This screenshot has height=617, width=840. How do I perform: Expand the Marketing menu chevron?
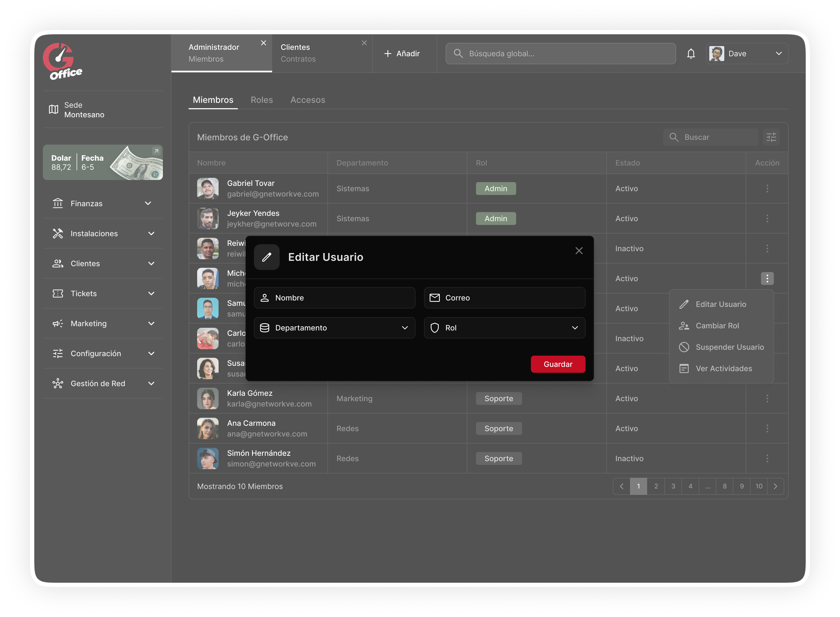pos(151,323)
